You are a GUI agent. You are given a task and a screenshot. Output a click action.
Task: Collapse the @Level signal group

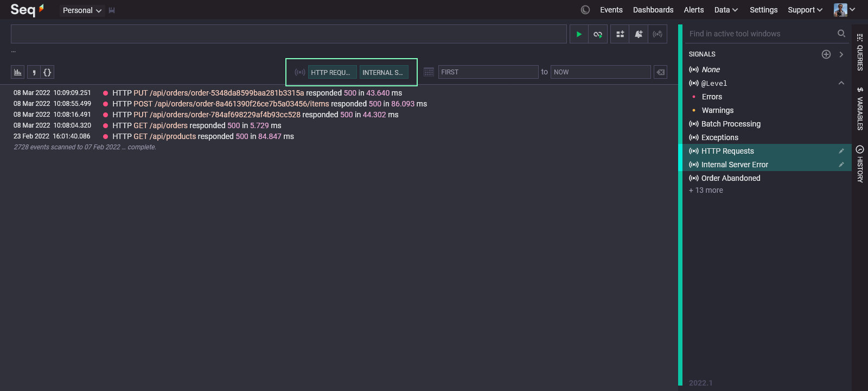click(x=841, y=83)
